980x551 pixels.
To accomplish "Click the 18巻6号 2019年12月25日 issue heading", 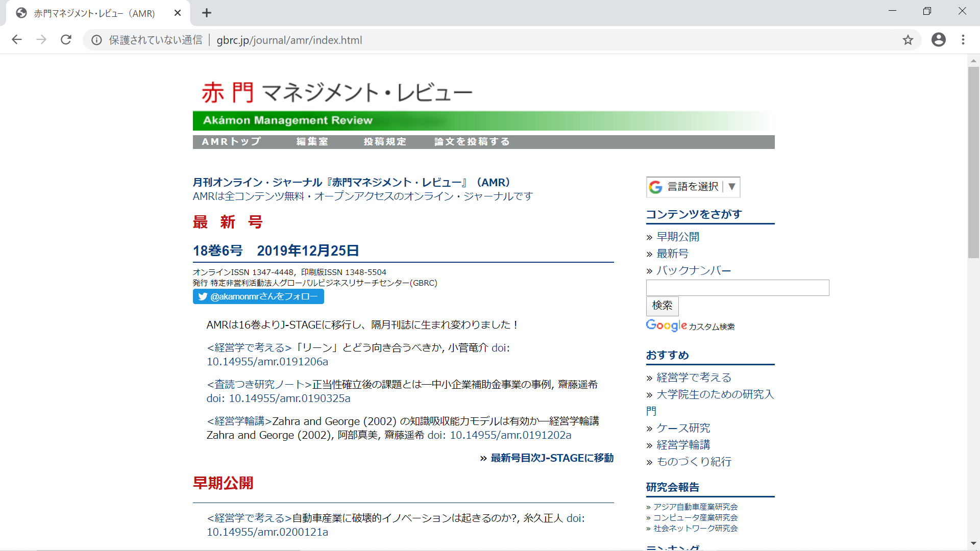I will tap(276, 251).
